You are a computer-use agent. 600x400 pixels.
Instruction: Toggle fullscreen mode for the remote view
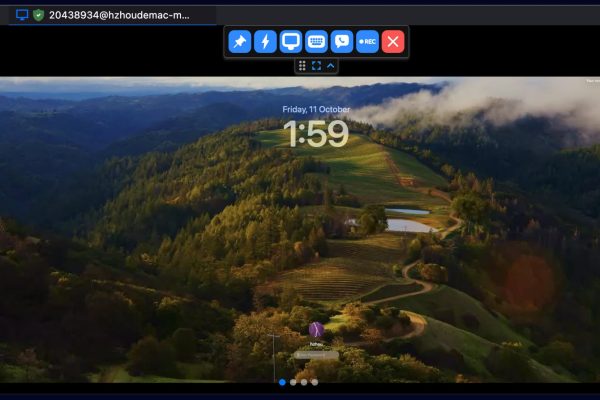tap(316, 65)
